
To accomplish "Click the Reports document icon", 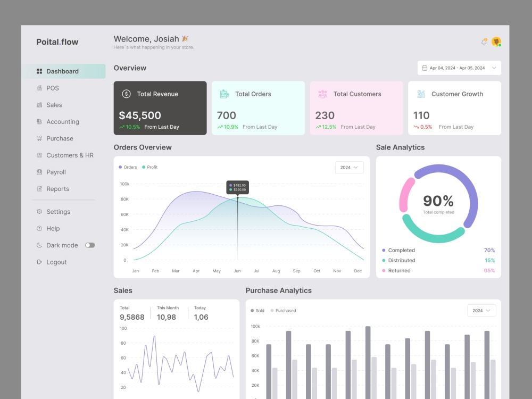I will tap(39, 189).
